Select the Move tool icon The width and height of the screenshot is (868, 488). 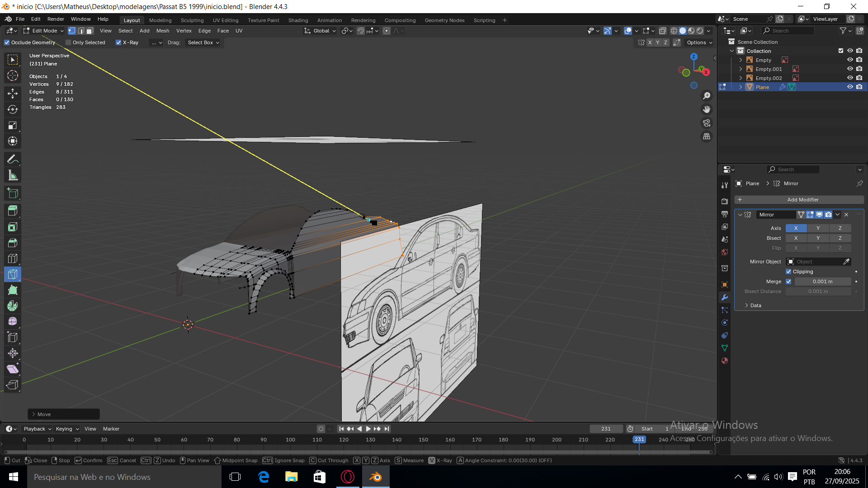[13, 94]
